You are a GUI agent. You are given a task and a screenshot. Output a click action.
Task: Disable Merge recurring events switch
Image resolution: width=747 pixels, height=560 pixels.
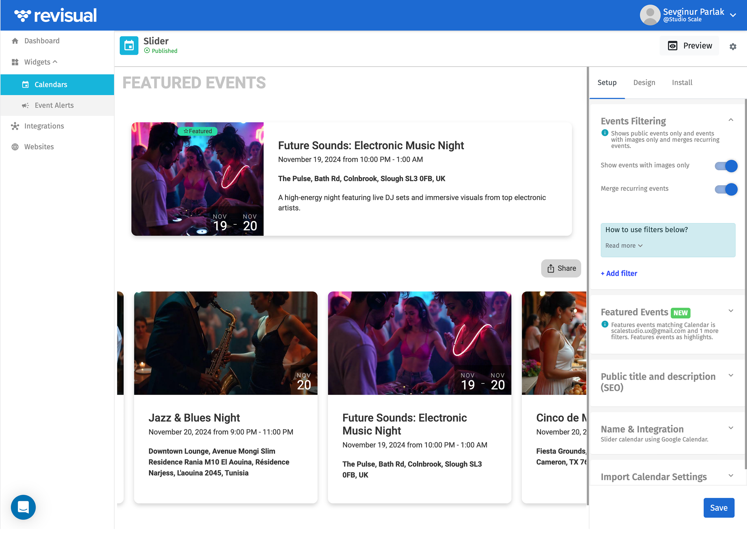coord(726,189)
